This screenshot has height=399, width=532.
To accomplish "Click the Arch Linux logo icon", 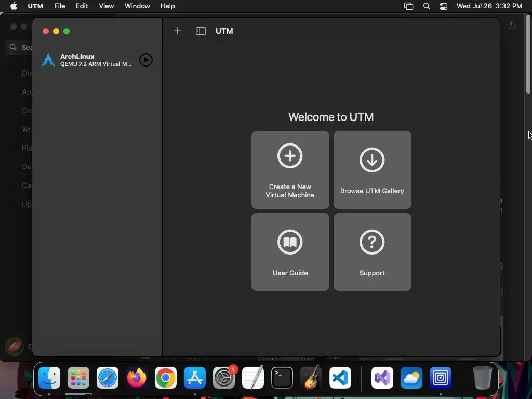I will tap(48, 60).
